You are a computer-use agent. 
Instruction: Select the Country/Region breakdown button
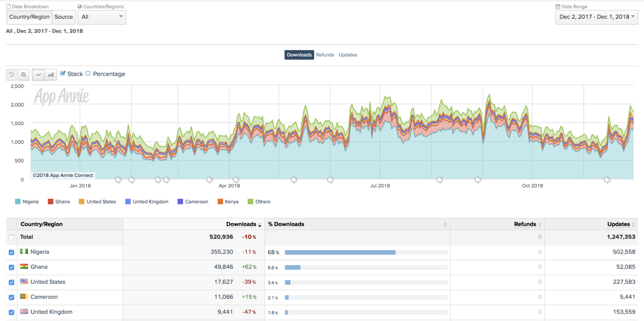pyautogui.click(x=29, y=17)
